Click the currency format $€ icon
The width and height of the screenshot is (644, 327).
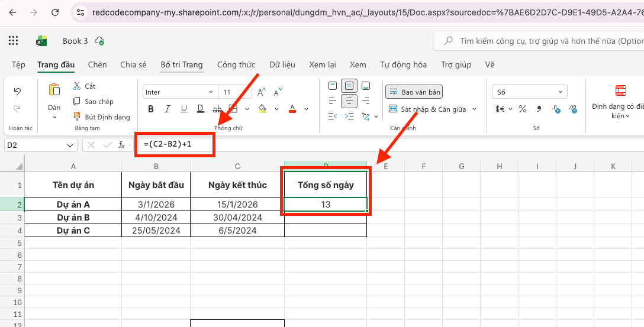[500, 109]
